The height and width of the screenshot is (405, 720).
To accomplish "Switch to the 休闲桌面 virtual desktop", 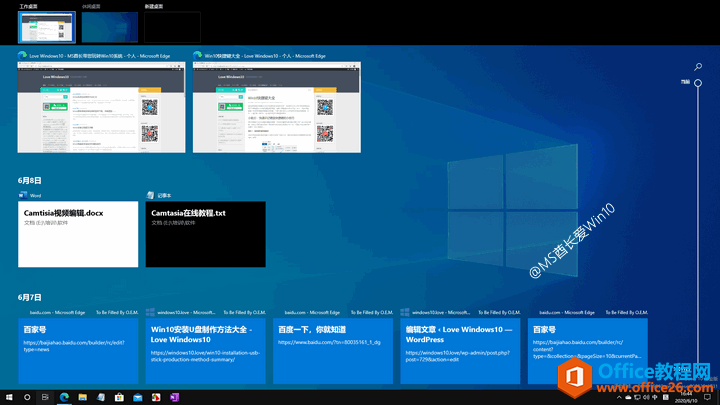I will [x=109, y=26].
